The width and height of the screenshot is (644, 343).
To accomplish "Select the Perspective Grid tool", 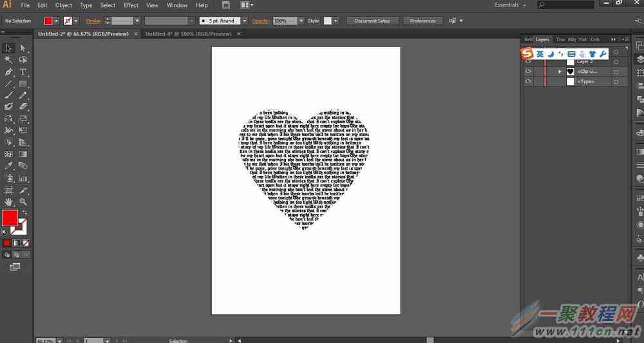I will pos(23,142).
